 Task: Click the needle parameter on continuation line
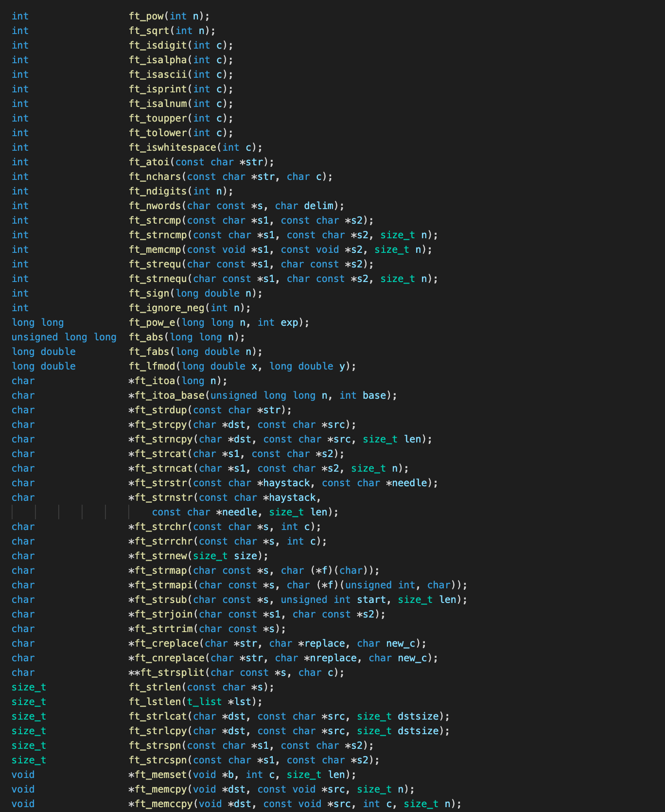[239, 512]
